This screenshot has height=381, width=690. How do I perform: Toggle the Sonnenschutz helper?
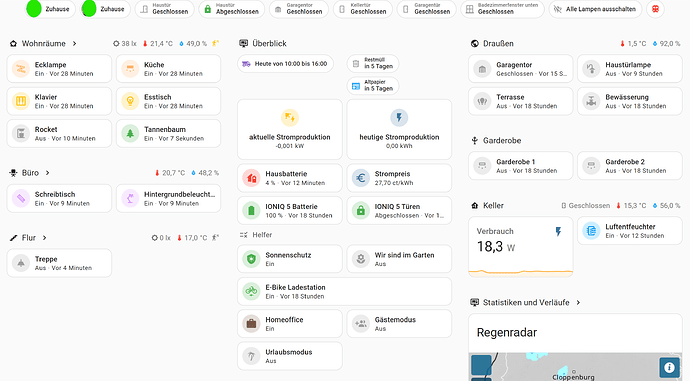pos(290,259)
